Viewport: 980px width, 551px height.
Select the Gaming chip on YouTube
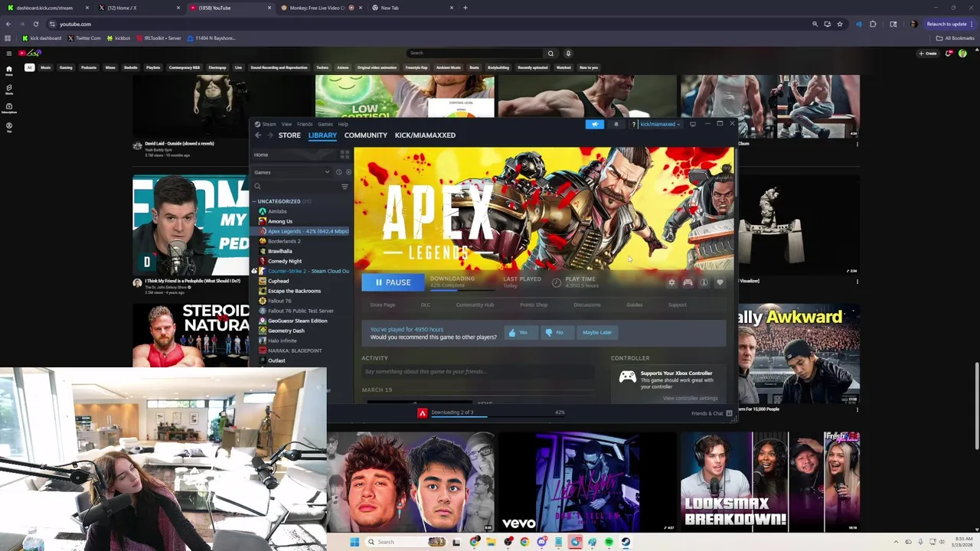point(66,67)
